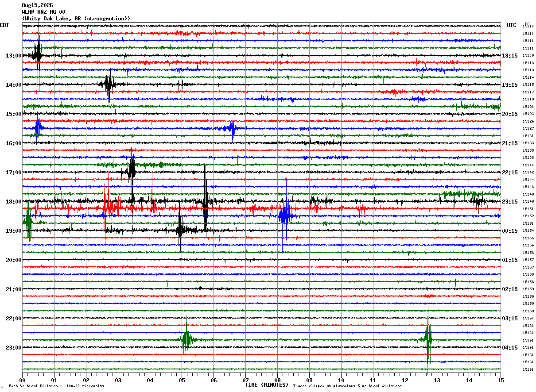Click the CDT timezone header
Viewport: 536px width, 392px height.
(x=4, y=25)
